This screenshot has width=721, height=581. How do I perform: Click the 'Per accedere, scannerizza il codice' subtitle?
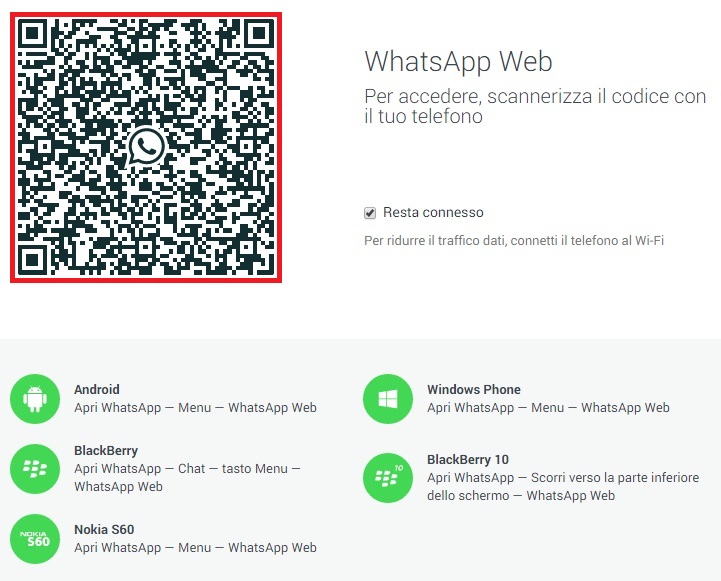point(535,106)
